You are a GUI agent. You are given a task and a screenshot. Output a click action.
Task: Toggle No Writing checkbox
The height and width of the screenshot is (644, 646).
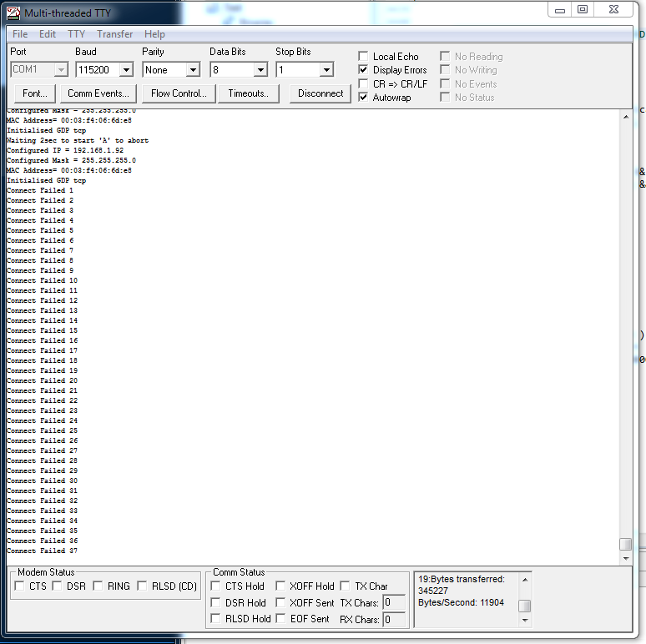pyautogui.click(x=445, y=69)
